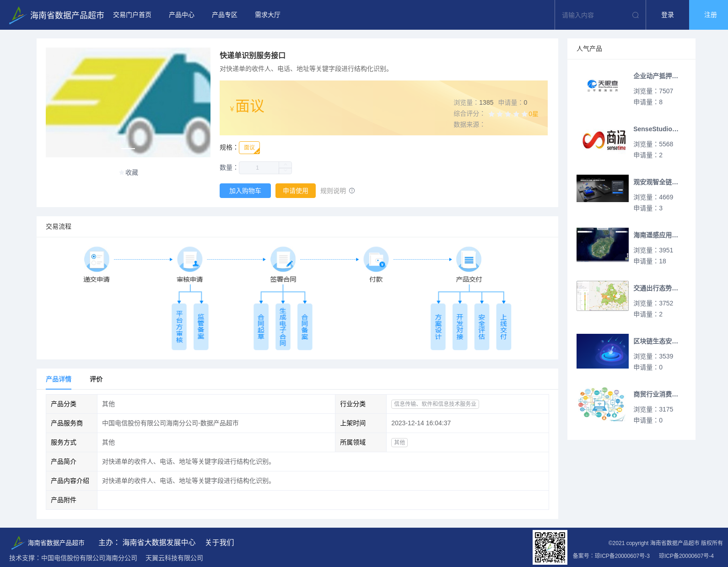Click the 合同备案 sub-step box
The width and height of the screenshot is (728, 567).
coord(305,327)
